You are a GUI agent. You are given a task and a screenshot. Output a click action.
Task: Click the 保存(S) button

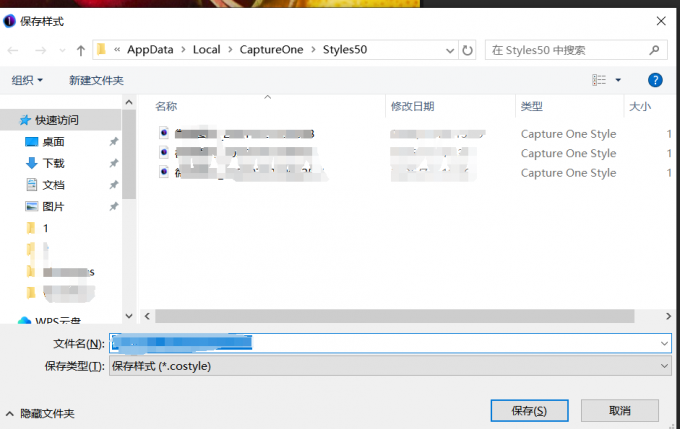[x=527, y=410]
